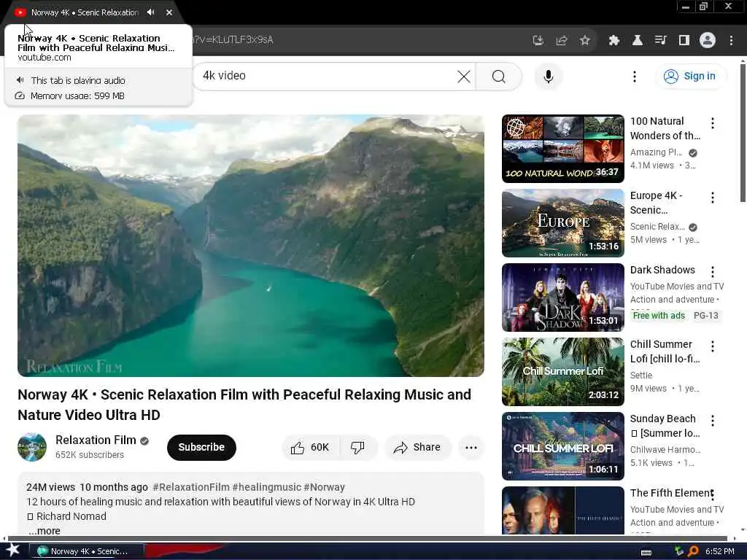
Task: Open the browser profile avatar
Action: pos(708,41)
